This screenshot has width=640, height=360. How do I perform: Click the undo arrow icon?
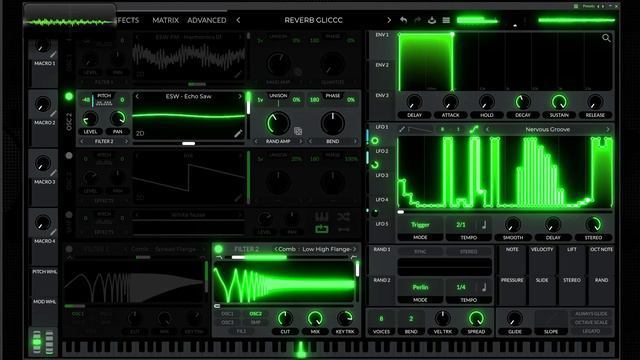tap(403, 20)
